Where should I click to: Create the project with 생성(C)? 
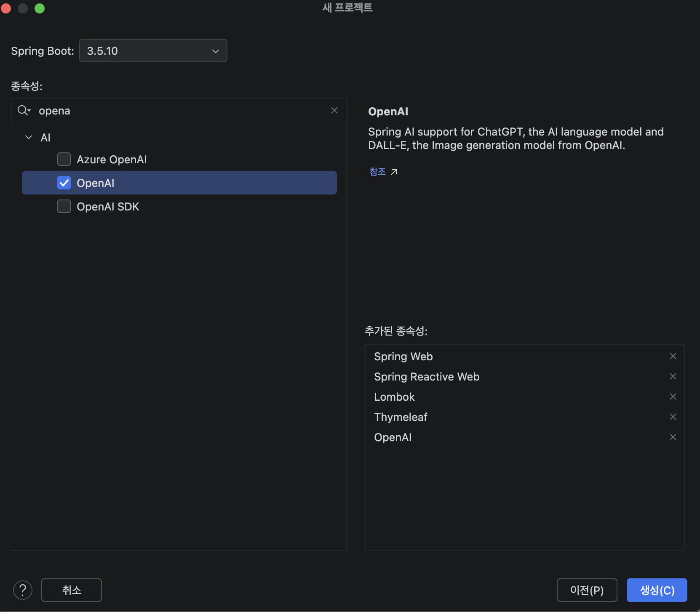[x=657, y=590]
